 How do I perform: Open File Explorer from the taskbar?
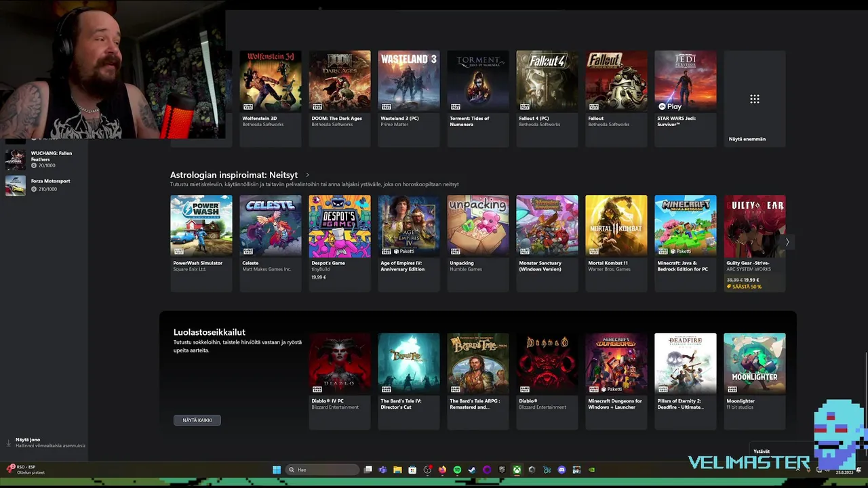pos(397,470)
